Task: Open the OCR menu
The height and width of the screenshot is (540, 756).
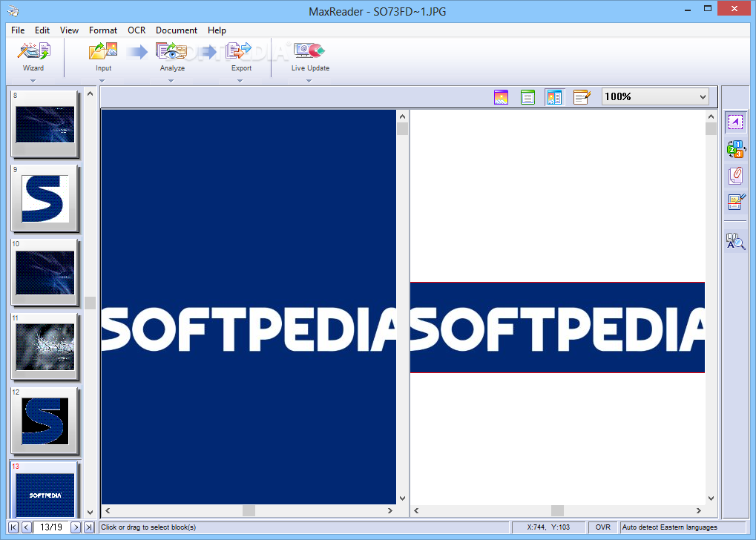Action: click(137, 30)
